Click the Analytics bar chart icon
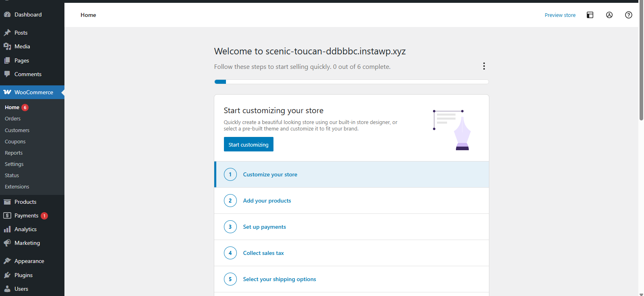This screenshot has height=296, width=644. tap(7, 229)
